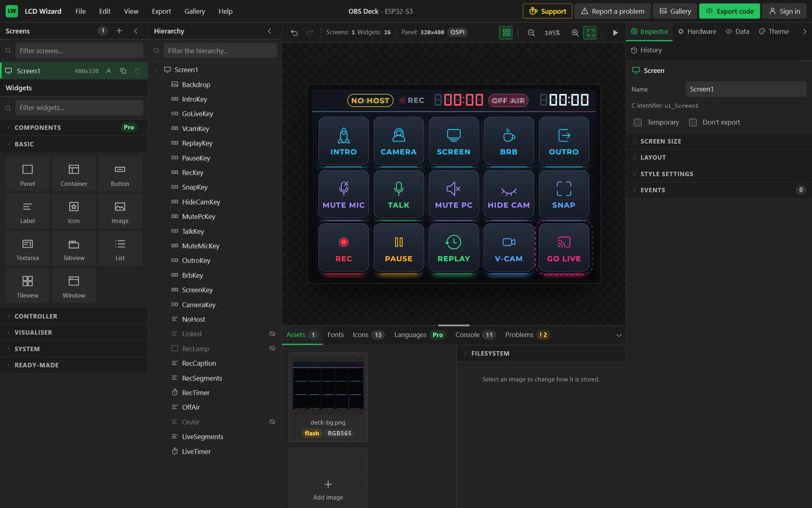Add a new screen with plus icon
The image size is (812, 508).
pyautogui.click(x=119, y=31)
